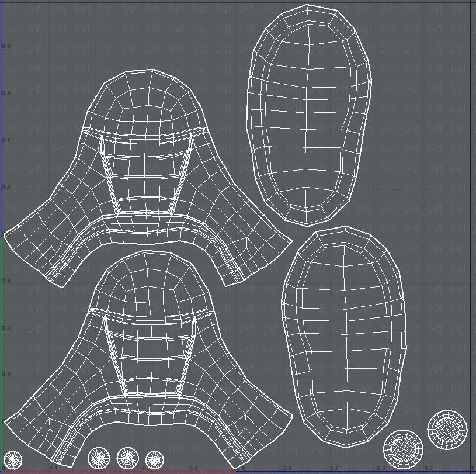Screen dimensions: 476x474
Task: Select the upper shoe-shaped UV shell
Action: click(148, 178)
